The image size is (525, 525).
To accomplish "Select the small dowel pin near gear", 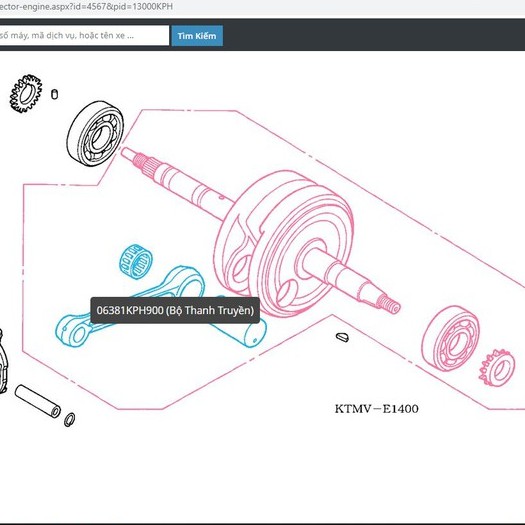I will (x=54, y=94).
